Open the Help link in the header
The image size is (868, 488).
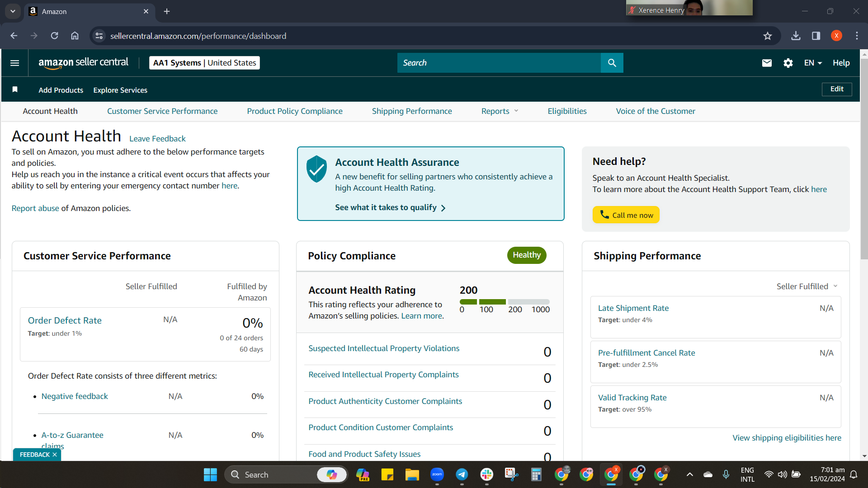click(841, 63)
